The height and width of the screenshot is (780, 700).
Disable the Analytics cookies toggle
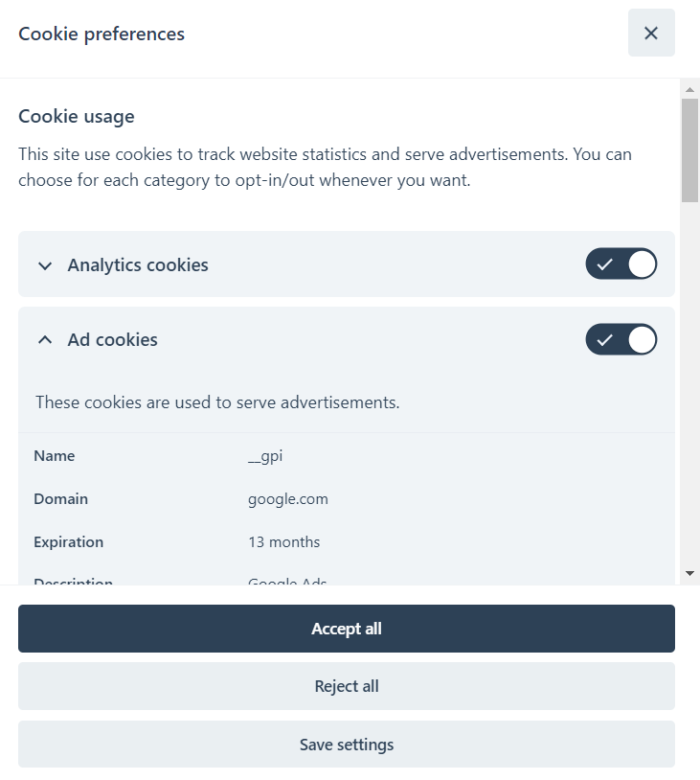(x=621, y=264)
